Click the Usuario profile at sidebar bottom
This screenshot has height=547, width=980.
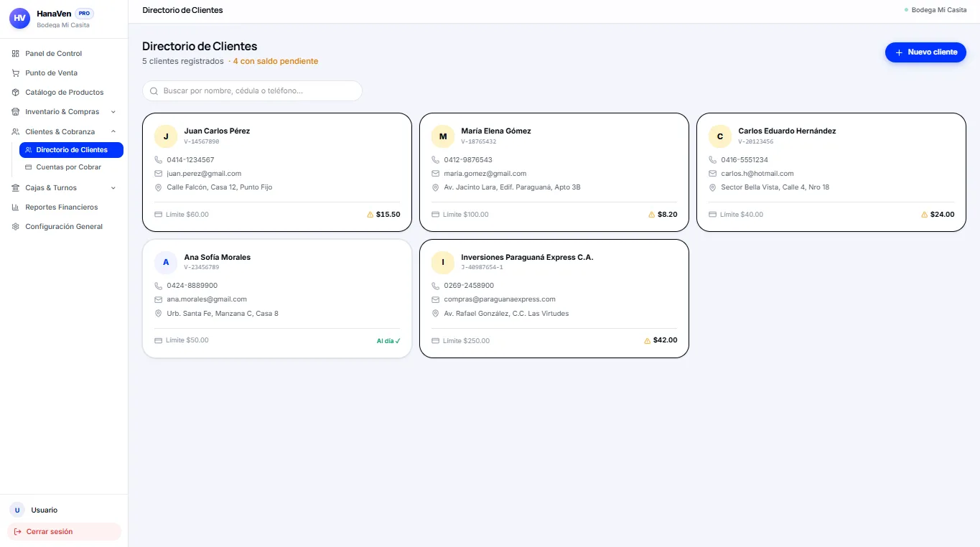click(x=64, y=510)
